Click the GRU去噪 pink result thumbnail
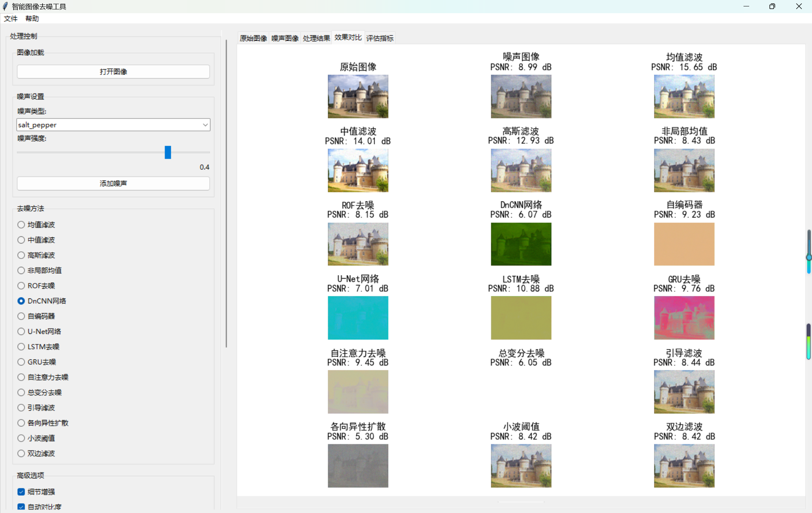The width and height of the screenshot is (812, 513). tap(684, 318)
